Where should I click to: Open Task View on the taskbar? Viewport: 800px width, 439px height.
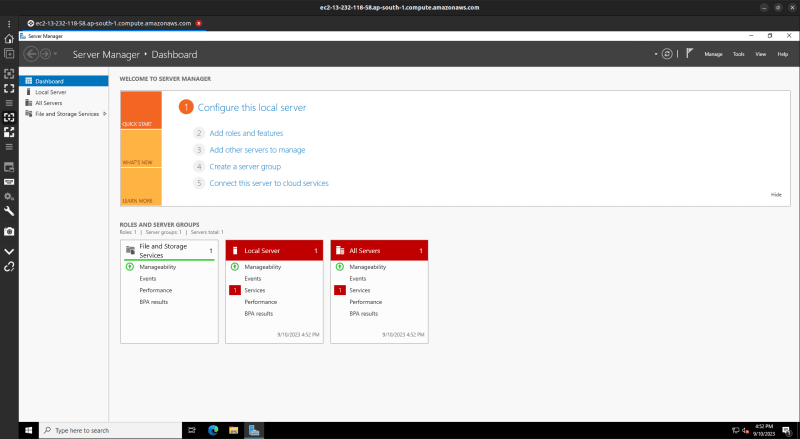click(x=192, y=430)
